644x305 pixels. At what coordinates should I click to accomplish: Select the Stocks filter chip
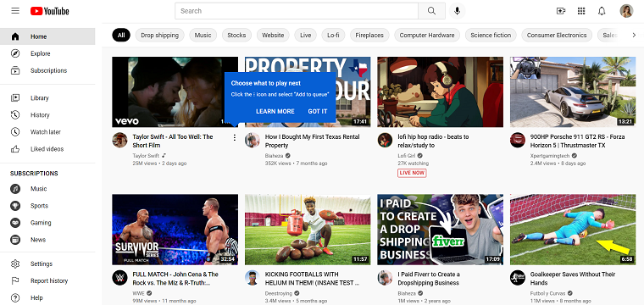tap(236, 36)
